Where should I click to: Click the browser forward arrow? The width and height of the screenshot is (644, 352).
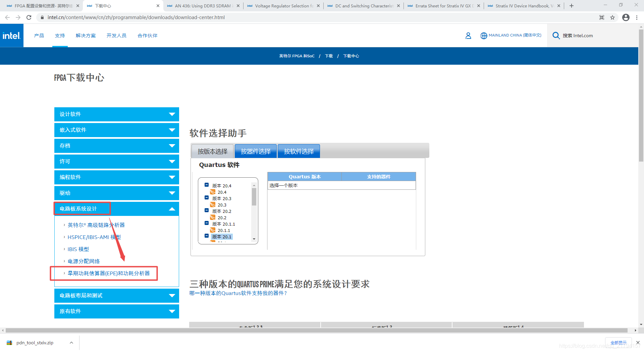pyautogui.click(x=18, y=17)
